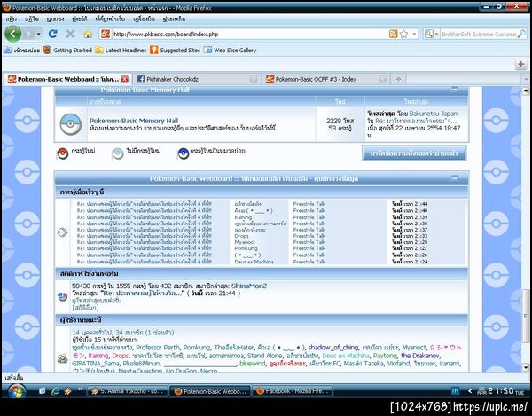Click the Forward navigation arrow
Viewport: 532px width, 416px height.
pyautogui.click(x=28, y=34)
